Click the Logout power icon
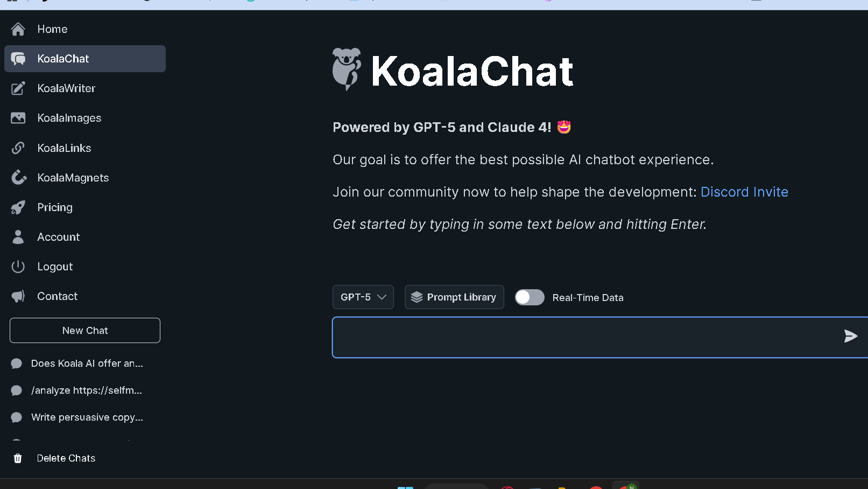This screenshot has height=489, width=868. point(18,266)
